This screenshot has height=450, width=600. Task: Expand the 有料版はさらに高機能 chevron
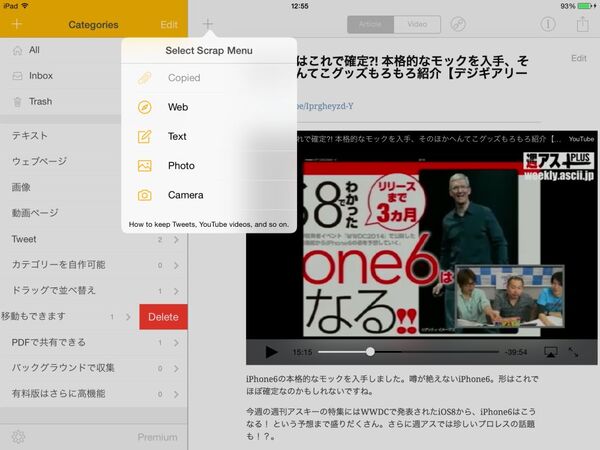pyautogui.click(x=176, y=394)
